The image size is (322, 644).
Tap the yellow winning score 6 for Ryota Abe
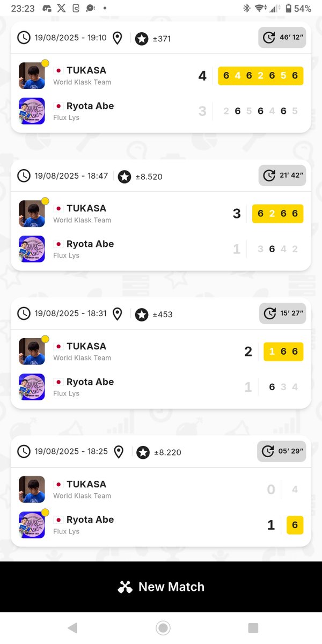click(x=295, y=525)
